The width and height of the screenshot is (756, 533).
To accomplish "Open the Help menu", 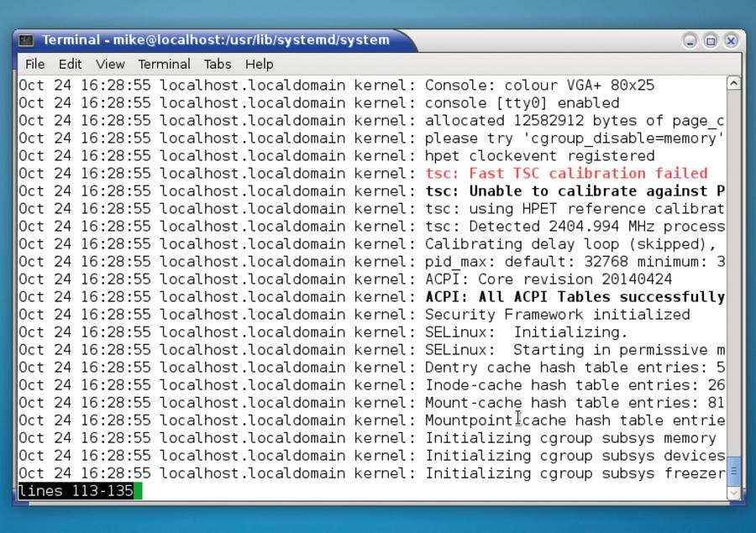I will tap(259, 64).
